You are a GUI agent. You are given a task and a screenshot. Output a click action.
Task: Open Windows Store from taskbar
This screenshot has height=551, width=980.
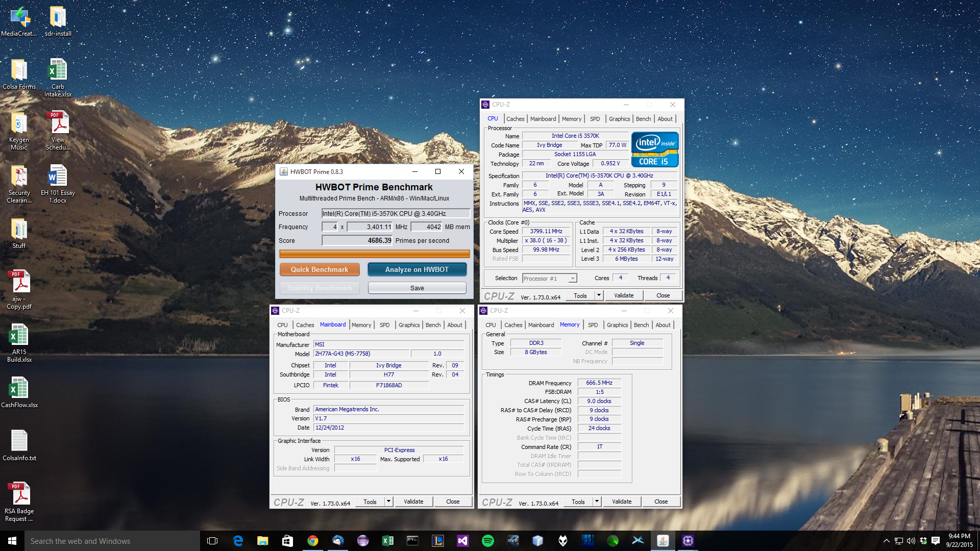click(x=287, y=541)
